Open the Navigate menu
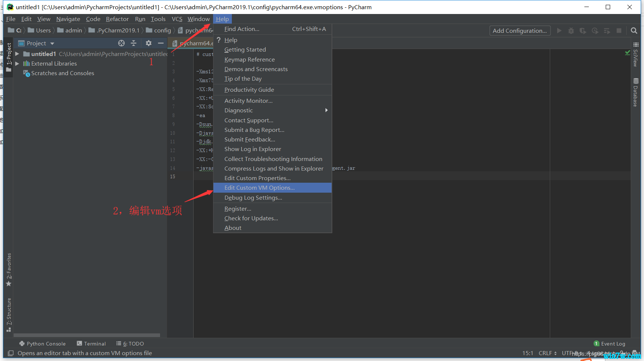Screen dimensions: 644x361 [68, 19]
